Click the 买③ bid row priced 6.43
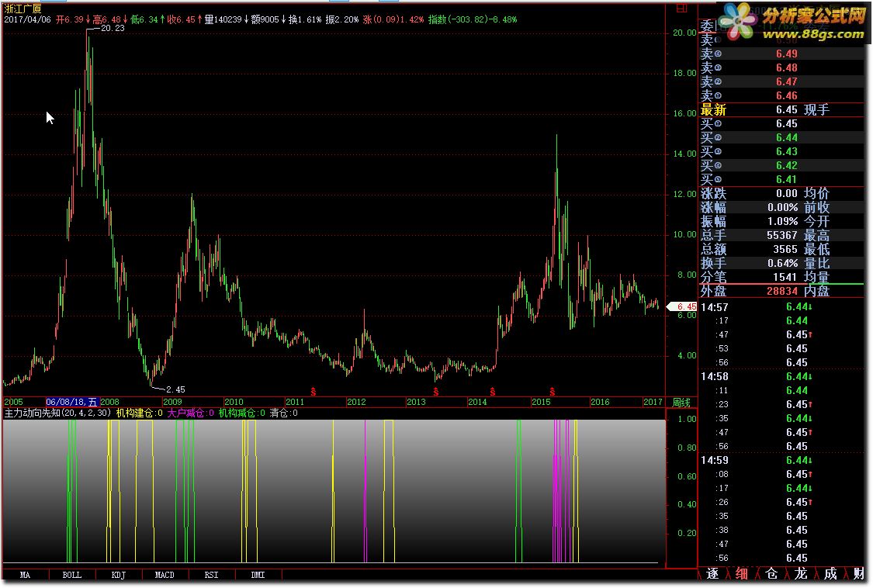This screenshot has height=588, width=873. pyautogui.click(x=782, y=151)
